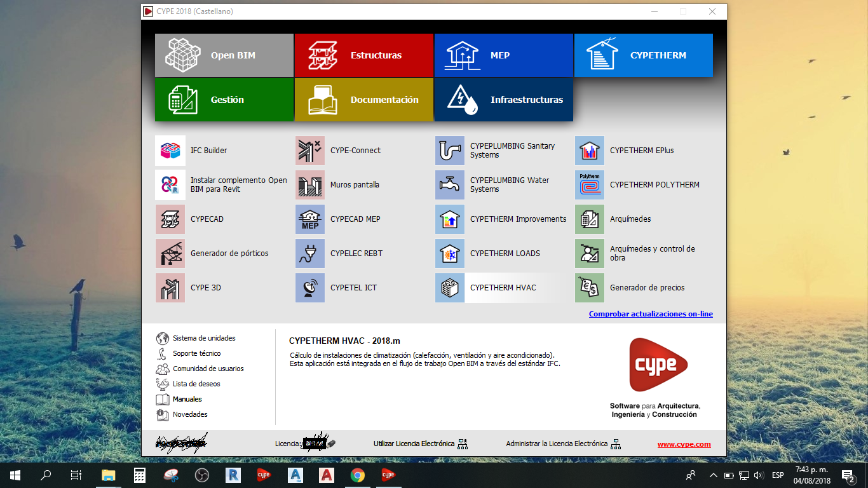Open the CYPETHERM HVAC icon
The image size is (868, 488).
(x=450, y=288)
